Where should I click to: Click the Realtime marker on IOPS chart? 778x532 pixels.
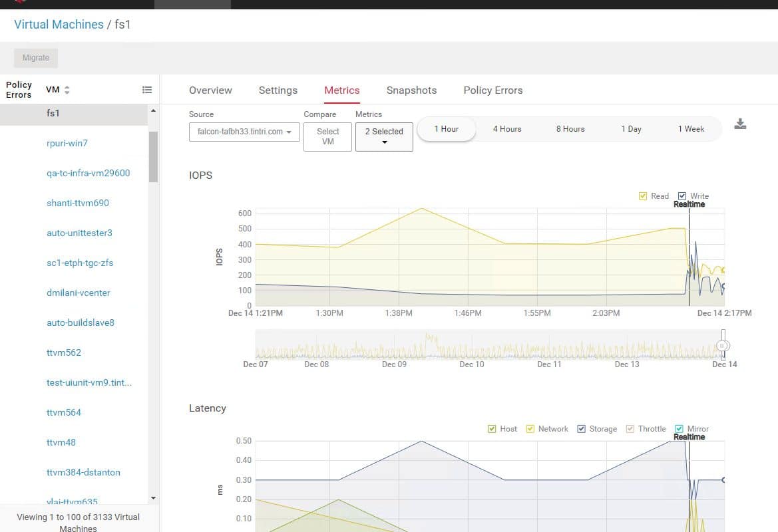[x=689, y=204]
